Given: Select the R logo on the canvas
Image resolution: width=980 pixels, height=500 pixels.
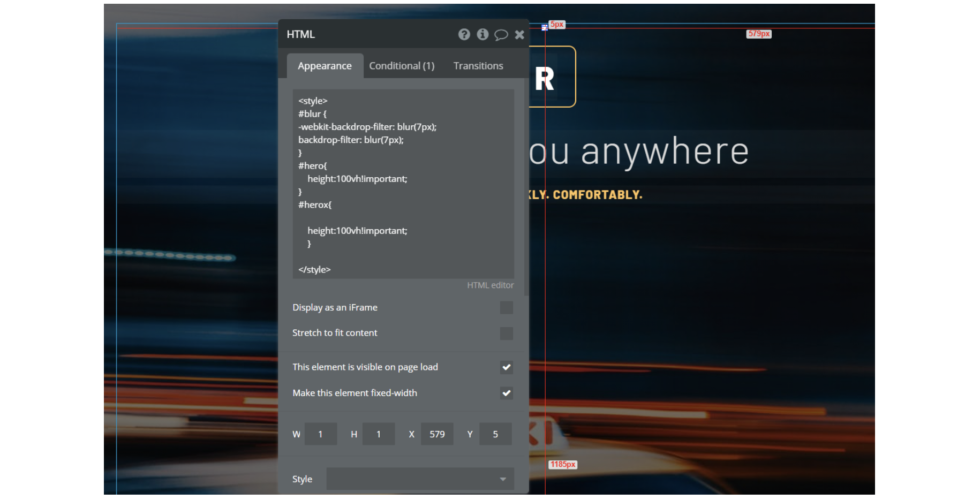Looking at the screenshot, I should coord(545,79).
